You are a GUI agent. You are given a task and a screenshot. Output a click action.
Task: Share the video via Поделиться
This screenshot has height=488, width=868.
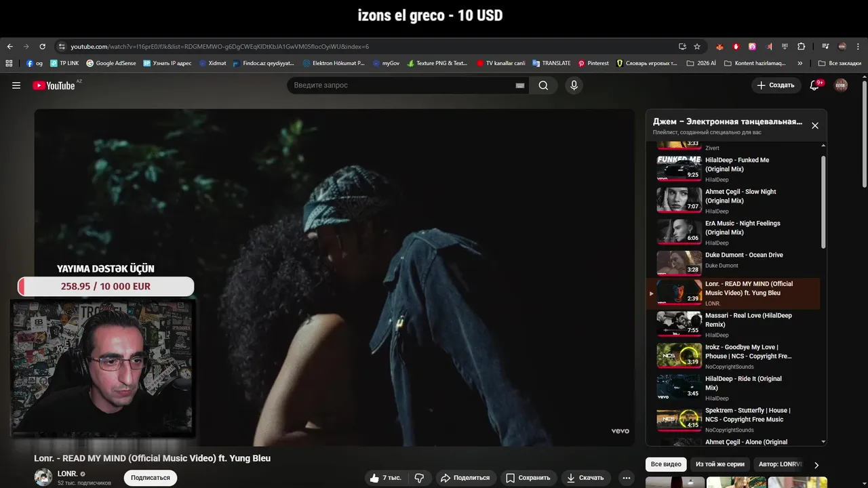[465, 478]
